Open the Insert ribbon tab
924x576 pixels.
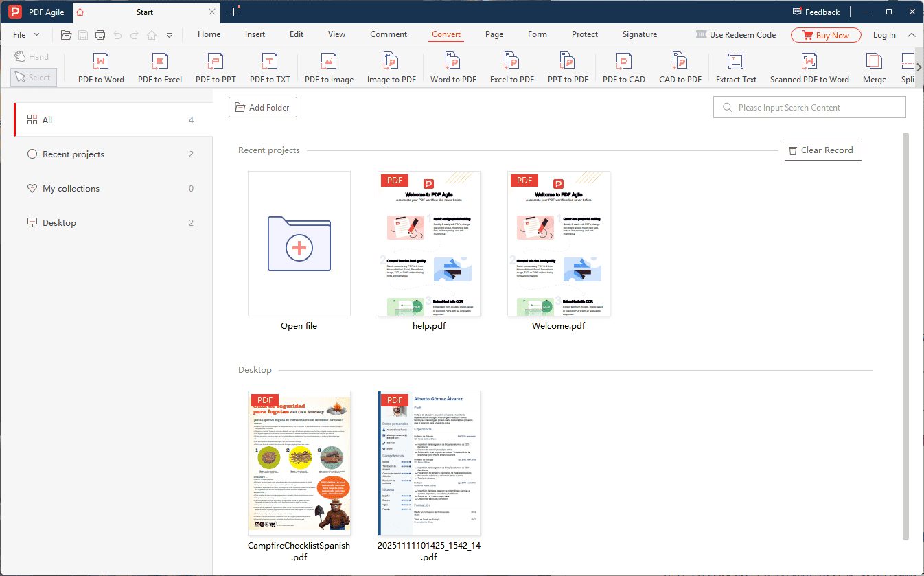coord(255,34)
